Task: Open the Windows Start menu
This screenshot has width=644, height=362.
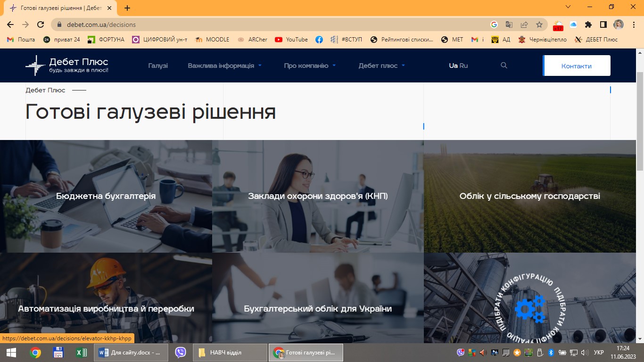Action: pos(11,352)
